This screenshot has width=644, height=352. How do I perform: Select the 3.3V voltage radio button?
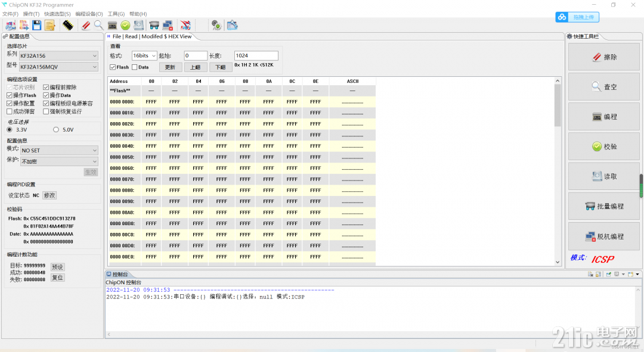(x=10, y=130)
